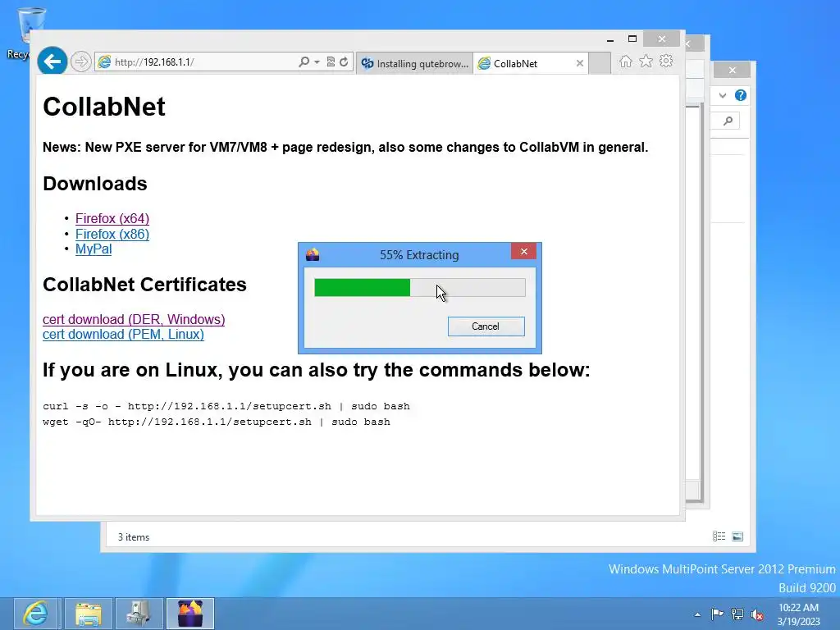Image resolution: width=840 pixels, height=630 pixels.
Task: Open File Explorer from the taskbar
Action: pos(89,614)
